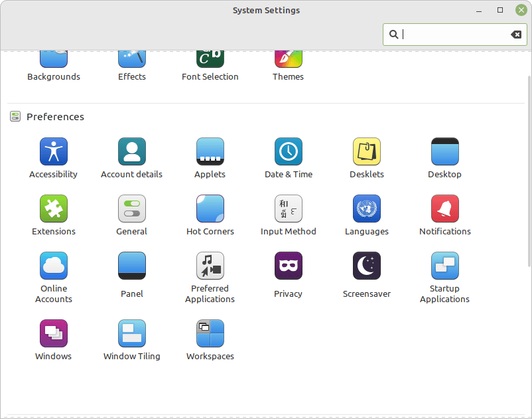Viewport: 532px width, 419px height.
Task: Open Desktop preferences icon
Action: pyautogui.click(x=445, y=151)
